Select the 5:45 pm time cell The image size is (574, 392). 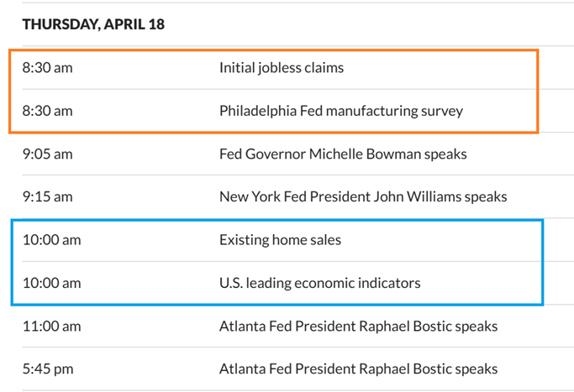[x=48, y=368]
